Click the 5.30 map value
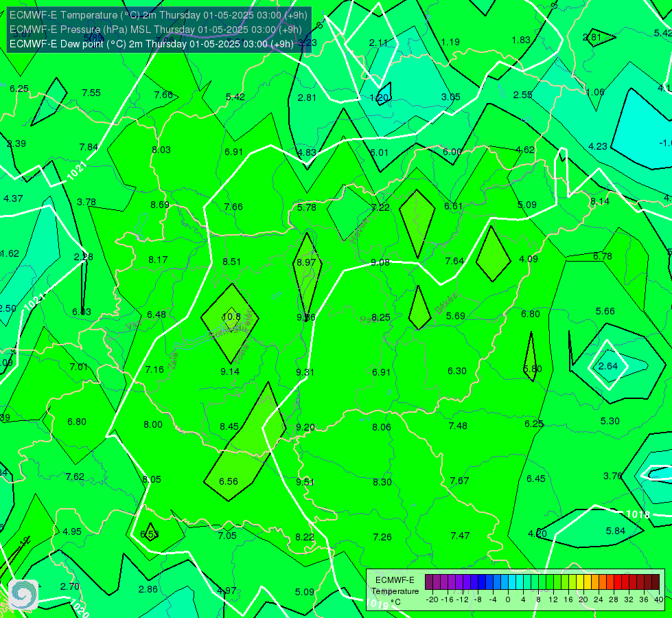 click(x=610, y=421)
